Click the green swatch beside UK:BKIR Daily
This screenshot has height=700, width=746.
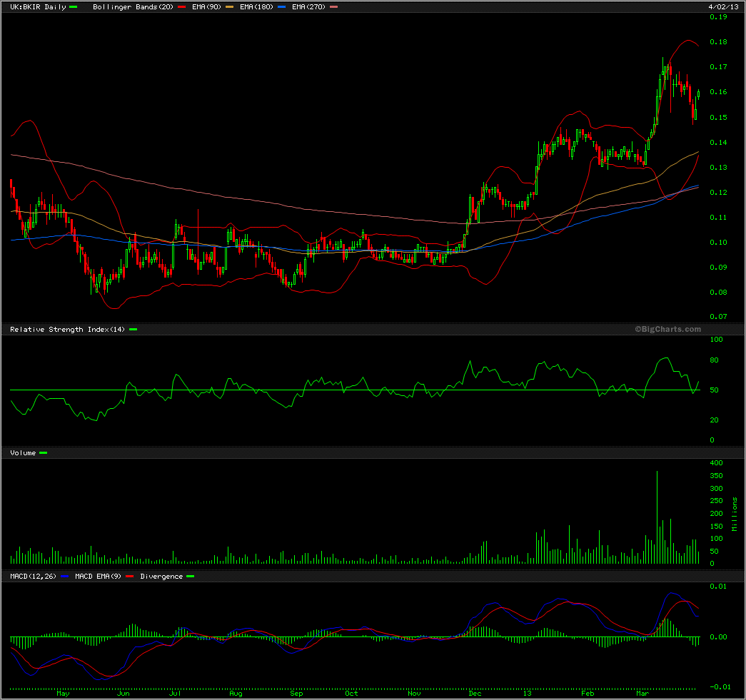pos(74,7)
